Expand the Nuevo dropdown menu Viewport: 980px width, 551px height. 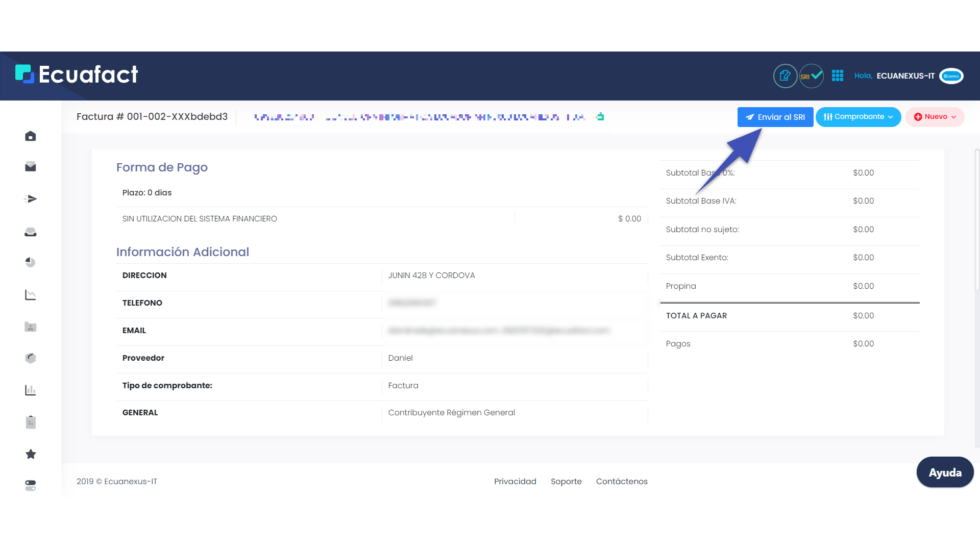(x=935, y=117)
